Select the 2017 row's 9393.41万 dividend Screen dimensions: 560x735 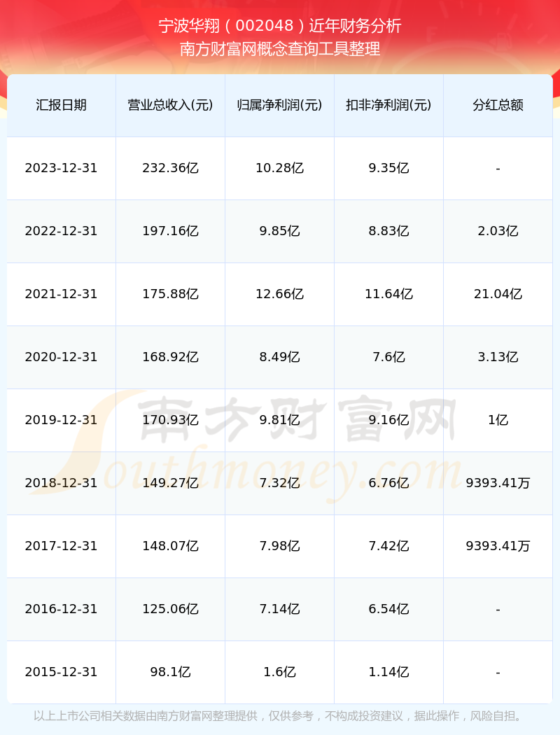click(498, 546)
